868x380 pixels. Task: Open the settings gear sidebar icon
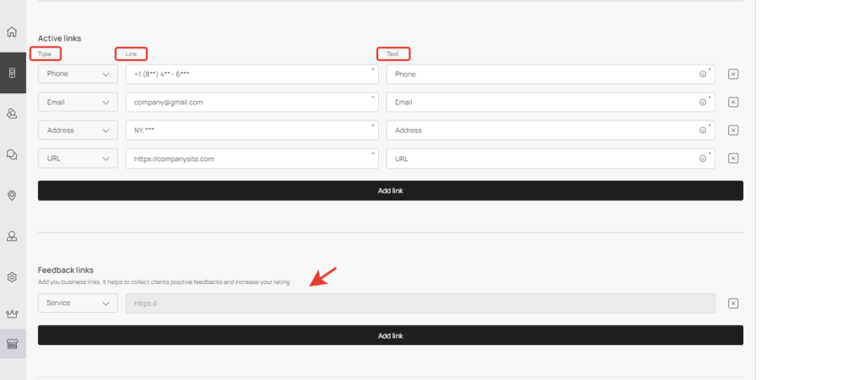[12, 277]
